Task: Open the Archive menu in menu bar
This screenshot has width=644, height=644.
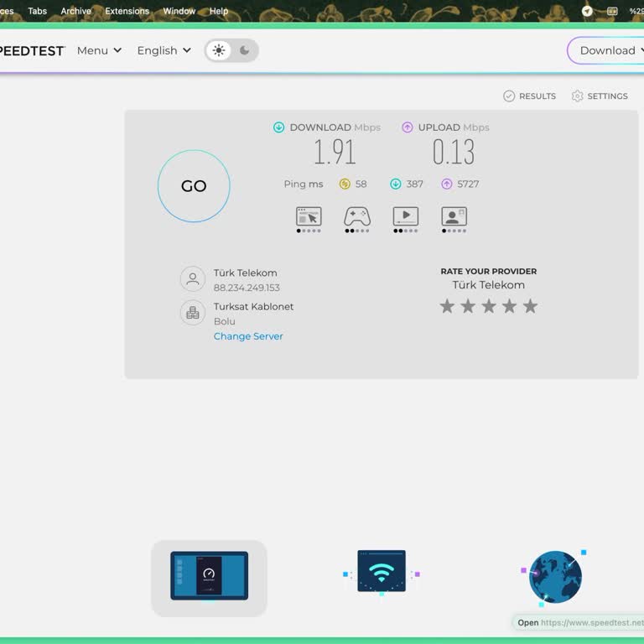Action: [76, 11]
